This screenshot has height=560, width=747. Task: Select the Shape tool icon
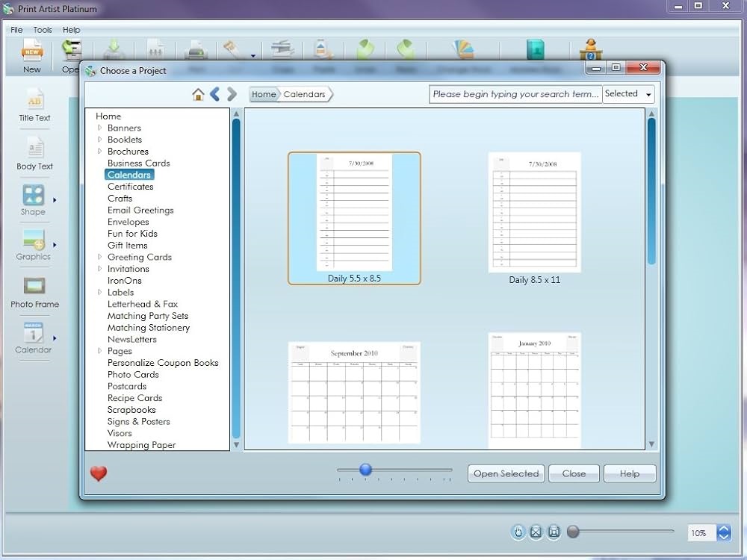point(33,200)
